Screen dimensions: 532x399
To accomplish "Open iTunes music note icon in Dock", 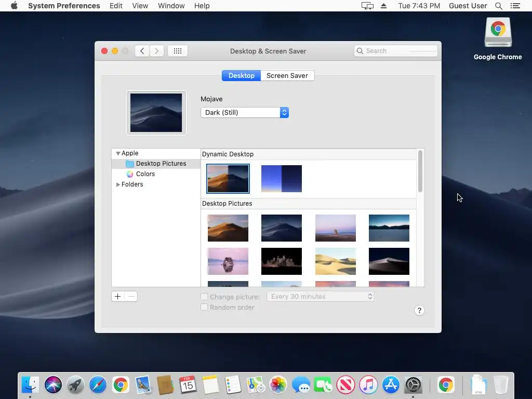I will click(x=368, y=385).
